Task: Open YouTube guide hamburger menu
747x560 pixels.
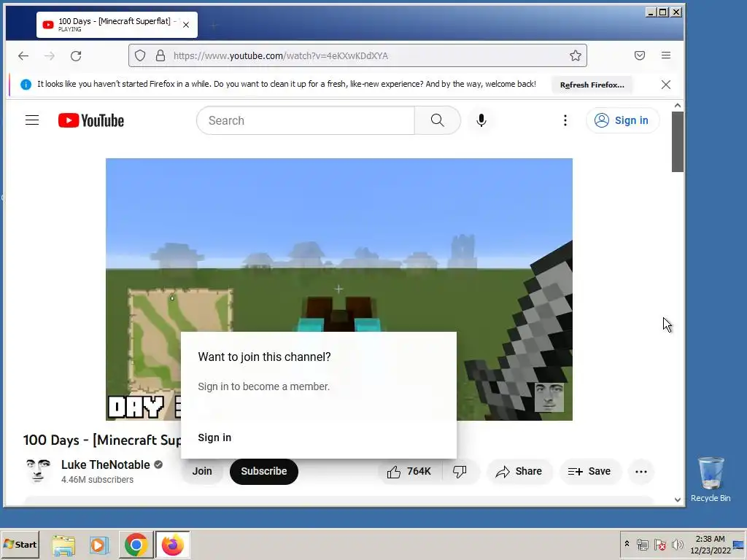Action: pos(32,120)
